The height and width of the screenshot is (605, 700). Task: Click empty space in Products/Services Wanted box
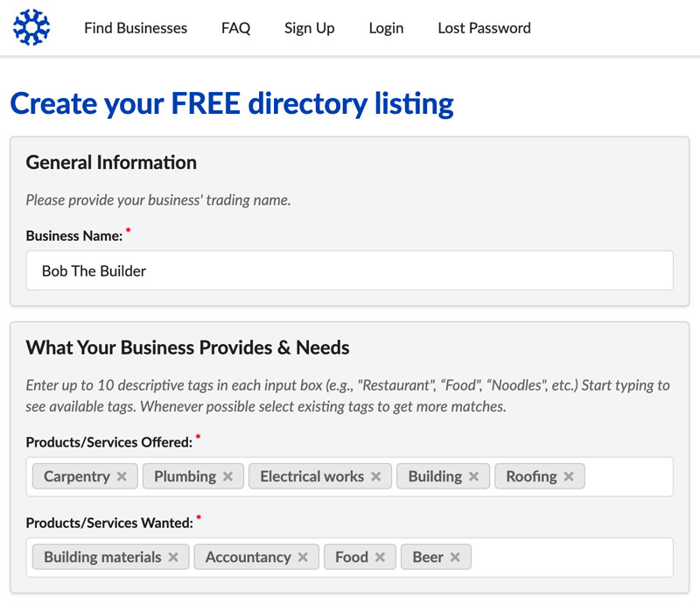(571, 557)
